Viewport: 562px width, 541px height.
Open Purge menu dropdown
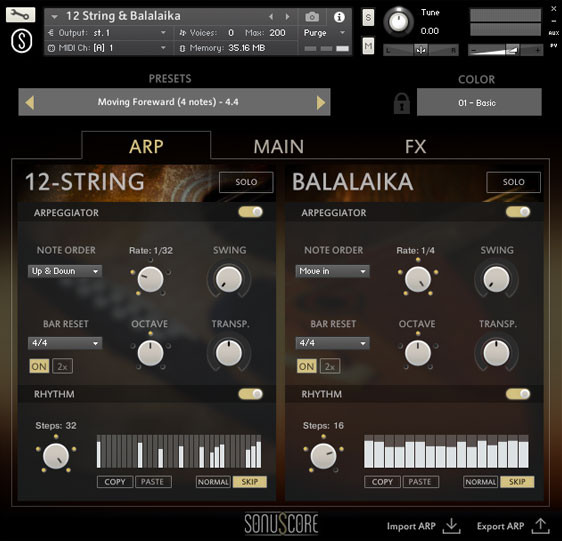click(325, 33)
